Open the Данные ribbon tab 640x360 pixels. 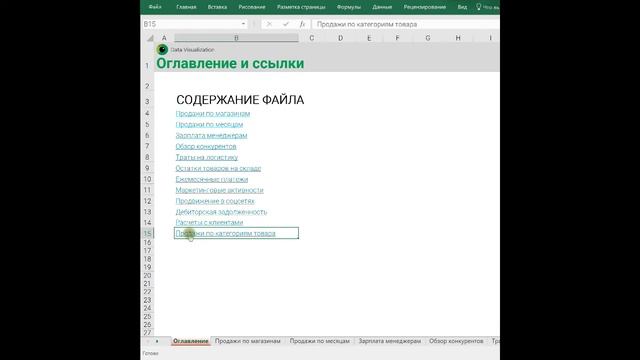tap(382, 7)
